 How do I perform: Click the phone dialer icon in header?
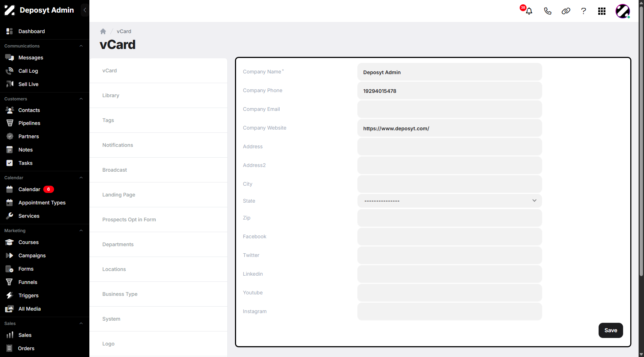(547, 11)
